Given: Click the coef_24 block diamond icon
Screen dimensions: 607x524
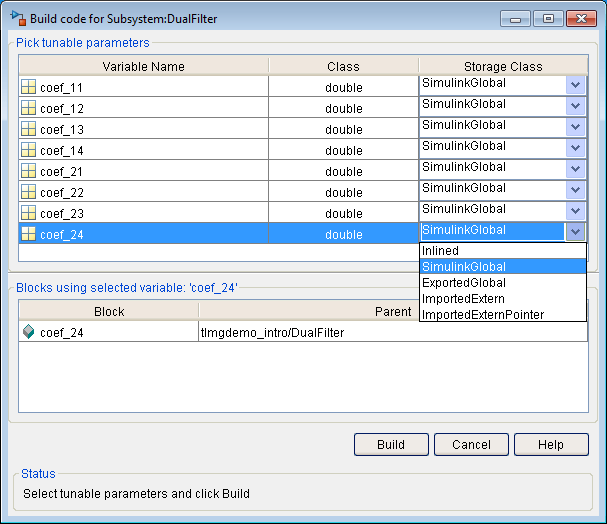Looking at the screenshot, I should pyautogui.click(x=28, y=332).
